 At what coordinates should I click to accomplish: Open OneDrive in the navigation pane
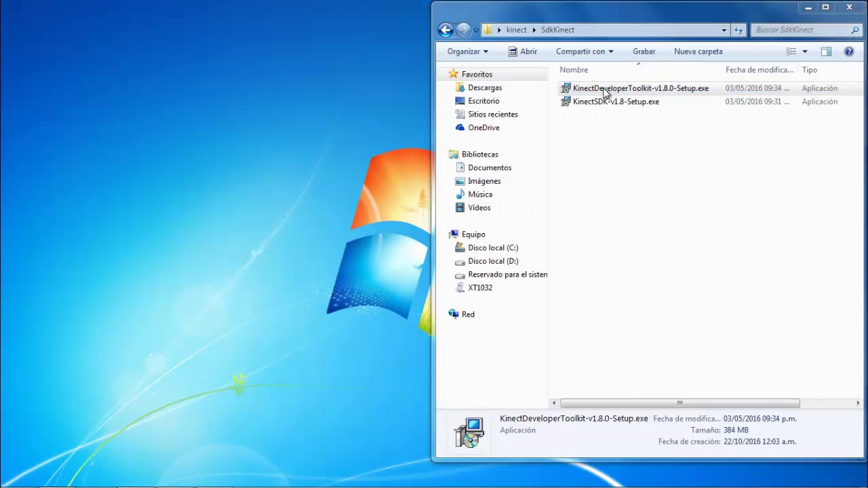pos(484,127)
